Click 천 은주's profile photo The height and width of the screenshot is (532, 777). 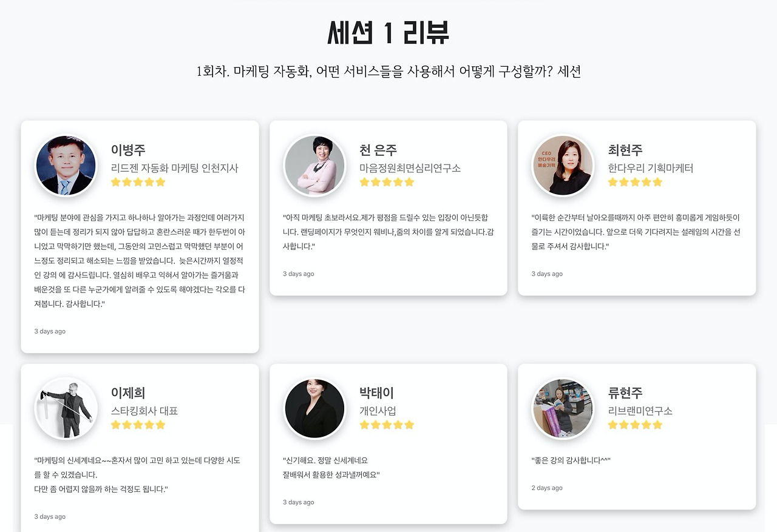314,166
